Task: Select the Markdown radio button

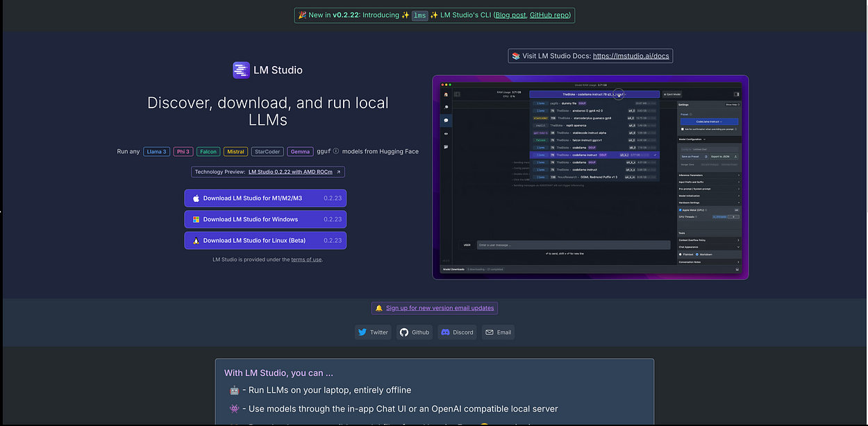Action: [x=697, y=255]
